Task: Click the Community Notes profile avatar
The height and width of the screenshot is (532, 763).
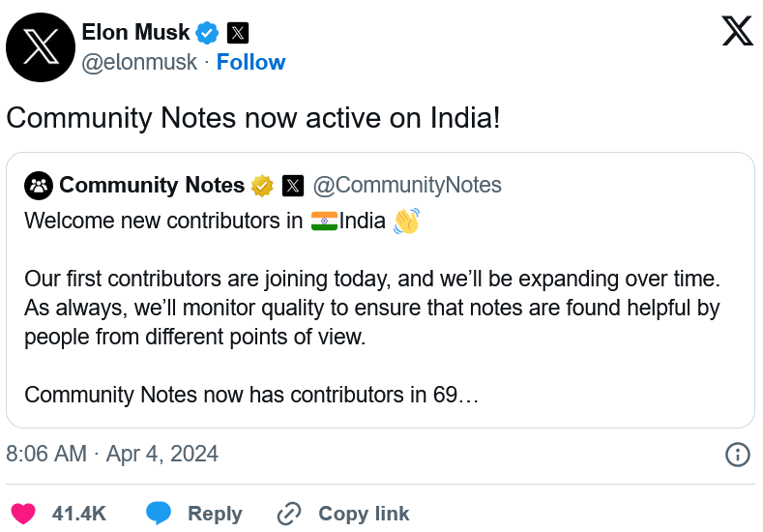Action: (39, 186)
